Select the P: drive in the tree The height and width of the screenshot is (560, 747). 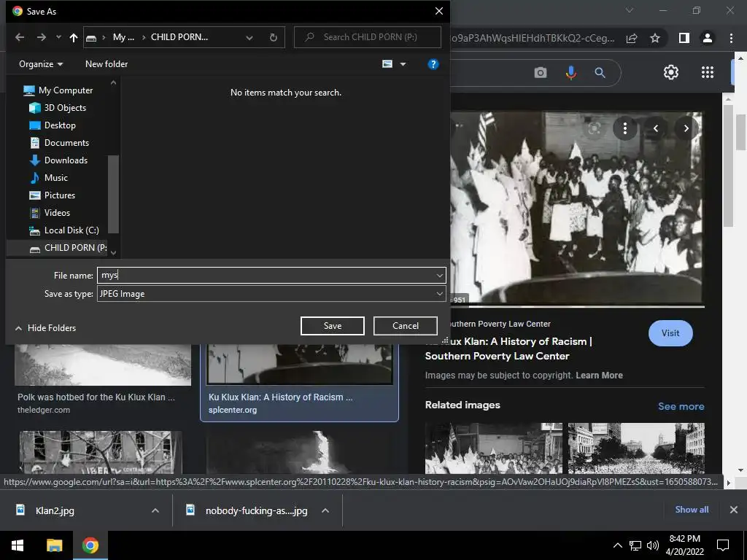[68, 248]
